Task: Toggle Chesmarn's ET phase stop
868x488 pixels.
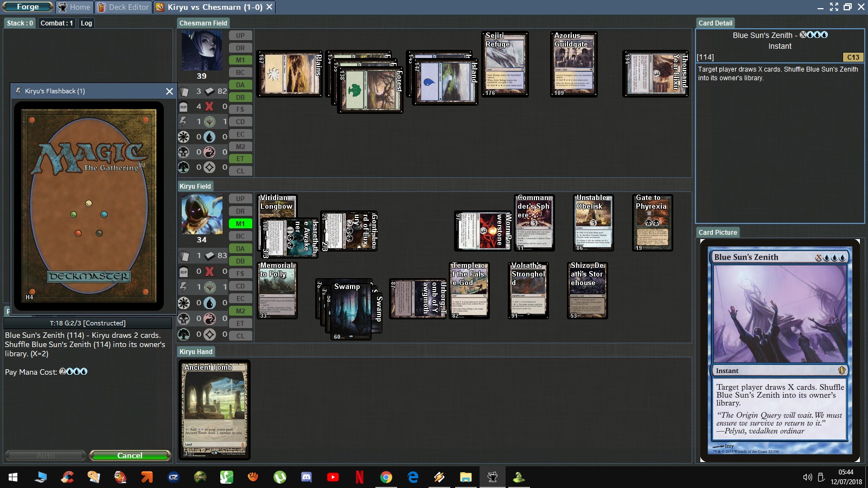Action: pos(240,159)
